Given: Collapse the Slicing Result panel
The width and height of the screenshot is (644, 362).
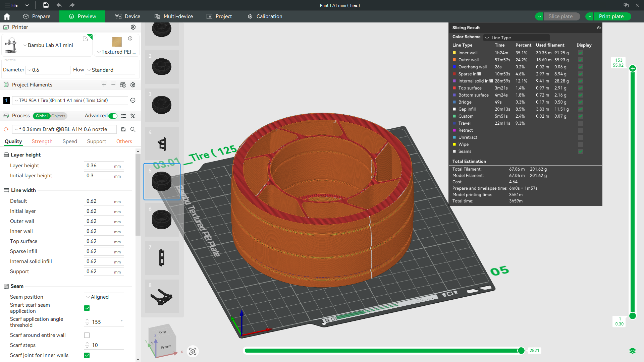Looking at the screenshot, I should tap(599, 28).
